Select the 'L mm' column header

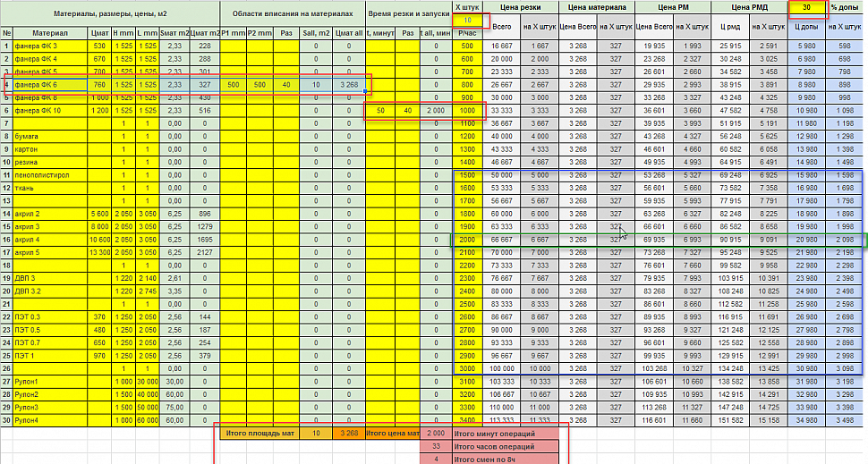(147, 33)
